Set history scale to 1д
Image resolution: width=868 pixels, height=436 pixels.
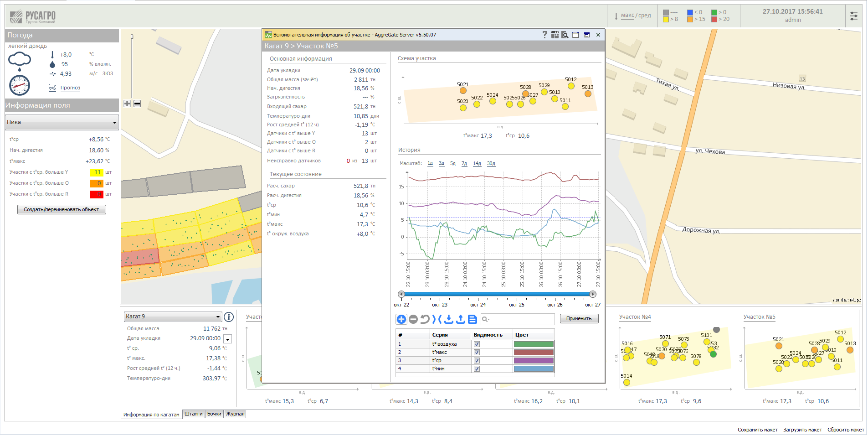(x=430, y=163)
